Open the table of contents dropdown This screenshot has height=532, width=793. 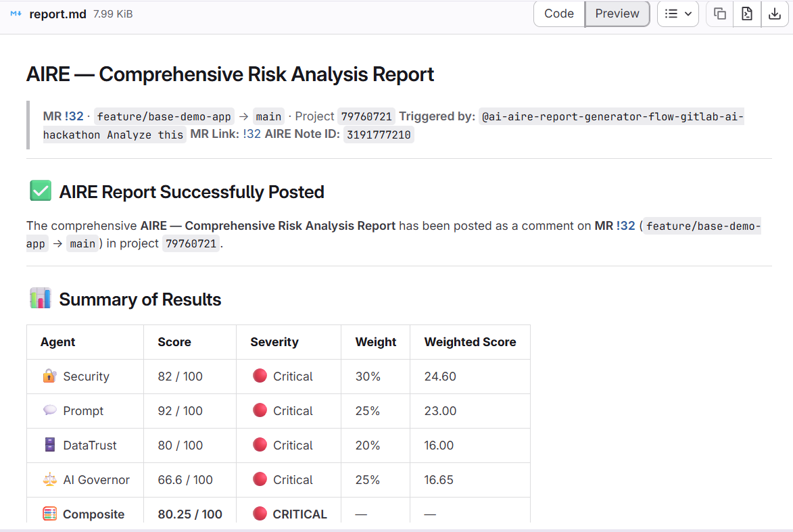coord(678,14)
